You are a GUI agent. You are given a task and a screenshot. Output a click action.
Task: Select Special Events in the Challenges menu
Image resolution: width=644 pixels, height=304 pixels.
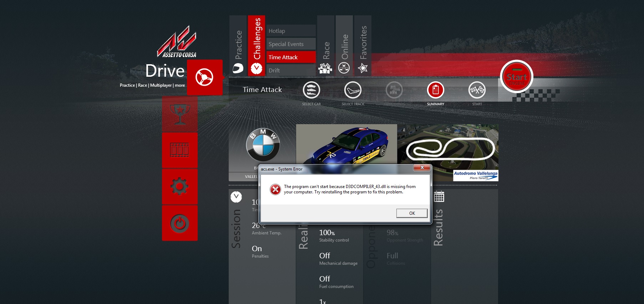coord(291,44)
